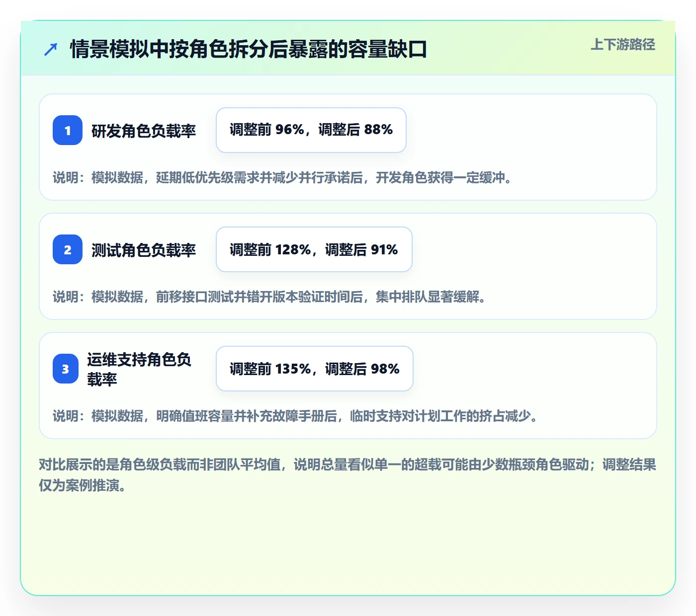Click the note about 延期低优先级需求并减少并行承诺
This screenshot has height=616, width=696.
283,177
